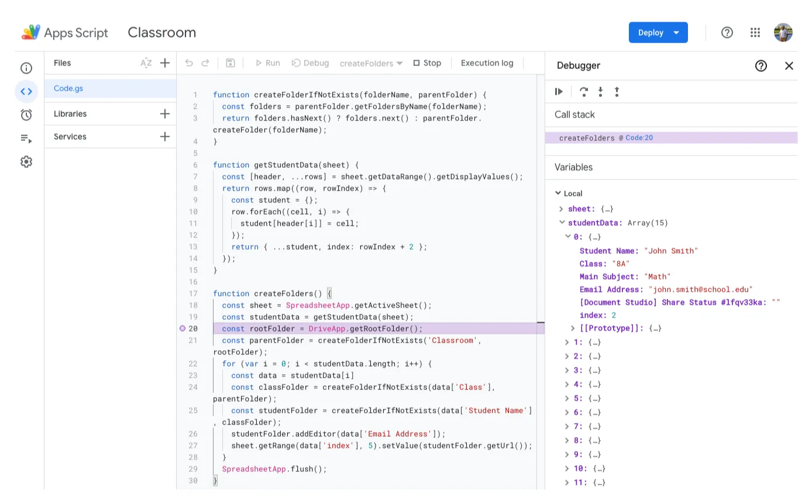Step out of the current function
The image size is (812, 504).
point(617,91)
